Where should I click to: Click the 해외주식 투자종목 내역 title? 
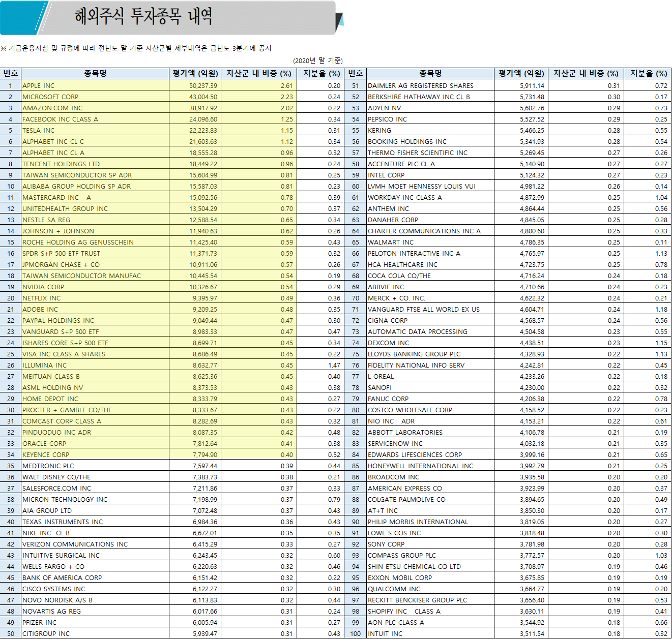pyautogui.click(x=143, y=16)
